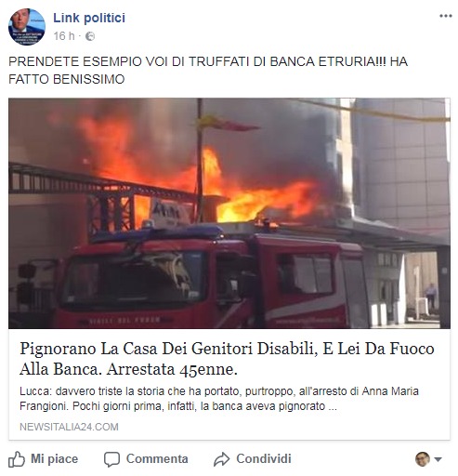This screenshot has width=458, height=476.
Task: Click the NEWSITALIA24.COM source link
Action: [x=69, y=427]
